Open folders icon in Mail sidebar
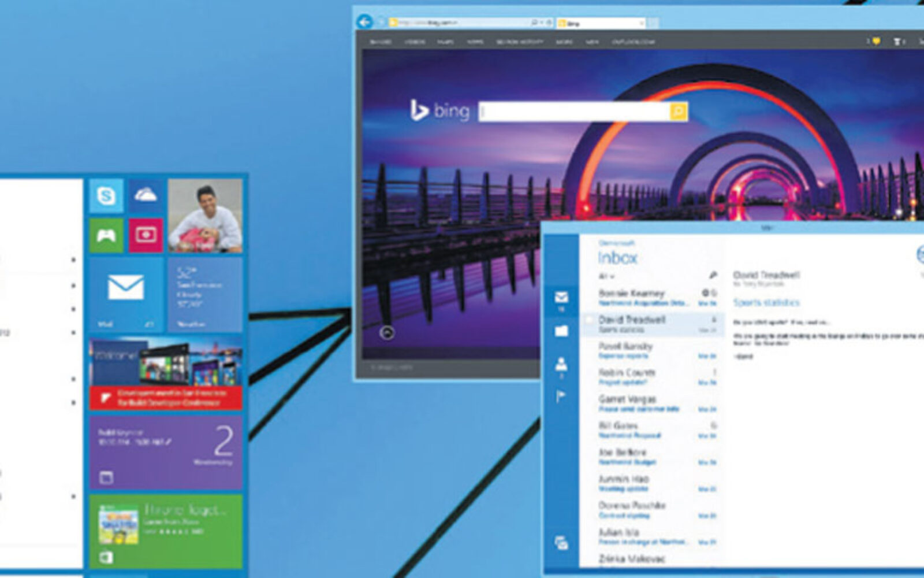 561,331
